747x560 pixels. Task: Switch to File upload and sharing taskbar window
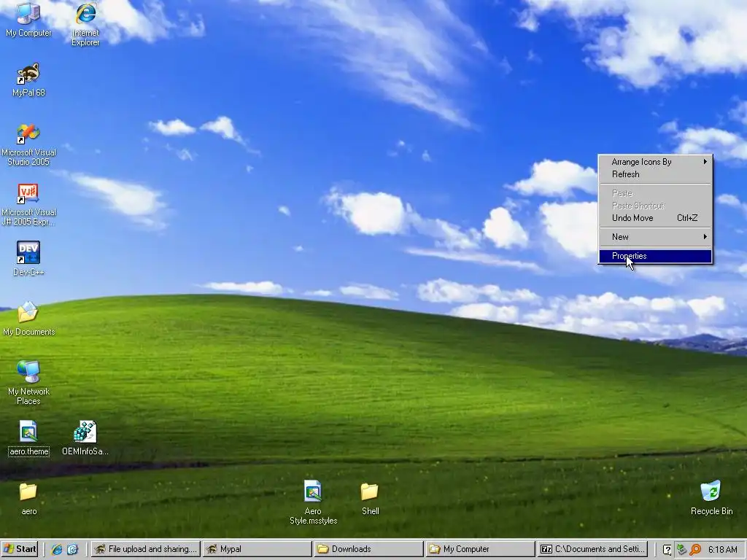(x=145, y=549)
